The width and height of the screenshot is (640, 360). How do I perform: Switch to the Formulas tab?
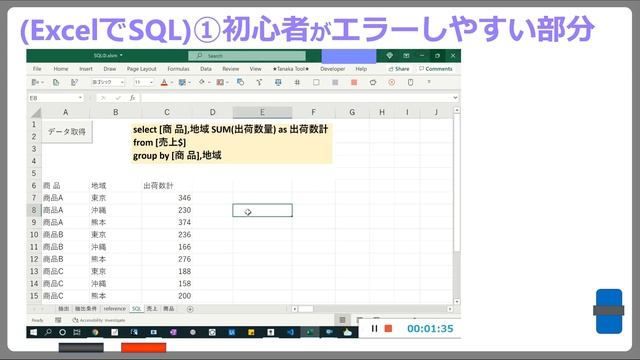click(178, 69)
